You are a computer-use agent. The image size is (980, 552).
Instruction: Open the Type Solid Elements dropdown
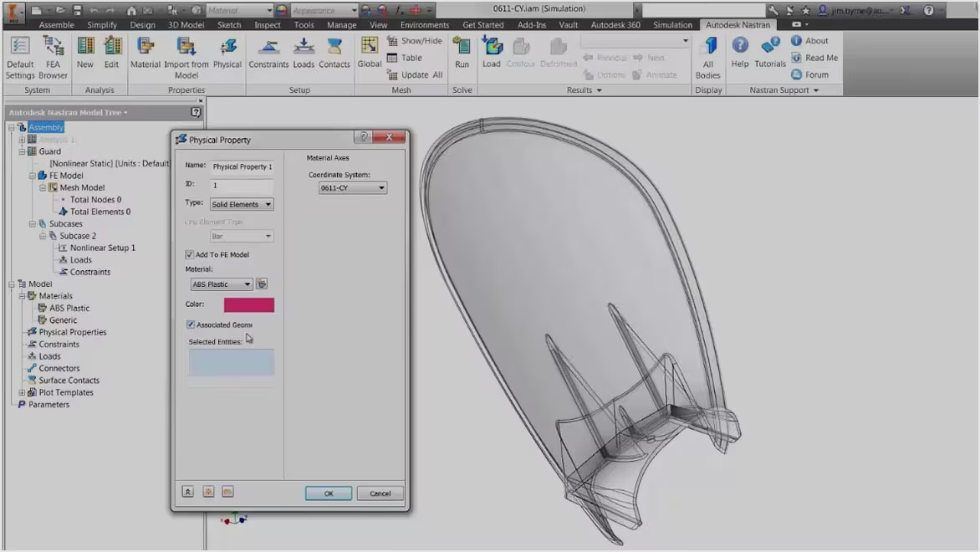click(x=242, y=204)
